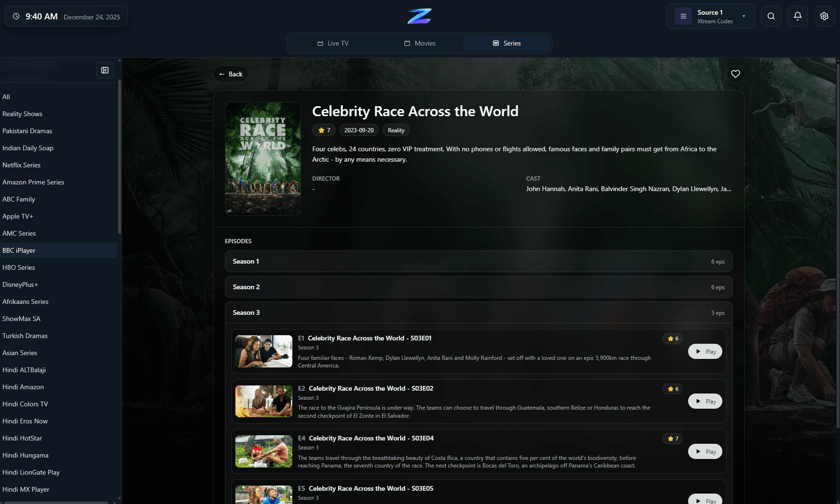Click the Celebrity Race poster thumbnail
This screenshot has width=840, height=504.
point(262,159)
